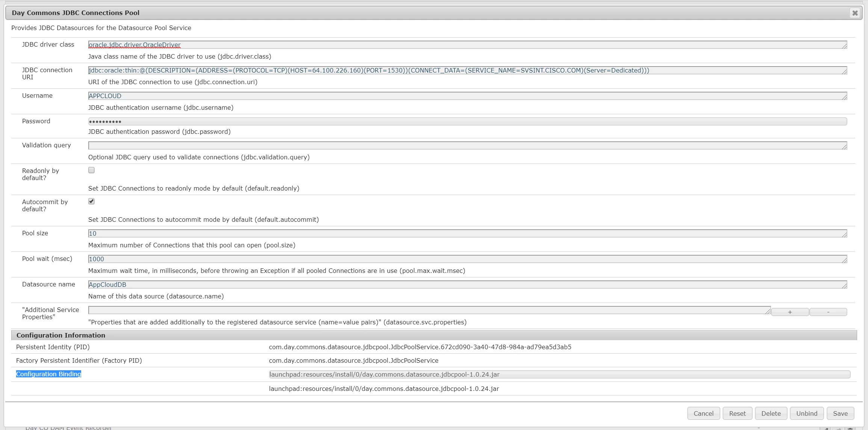Click the Reset button
The image size is (868, 430).
pos(737,413)
